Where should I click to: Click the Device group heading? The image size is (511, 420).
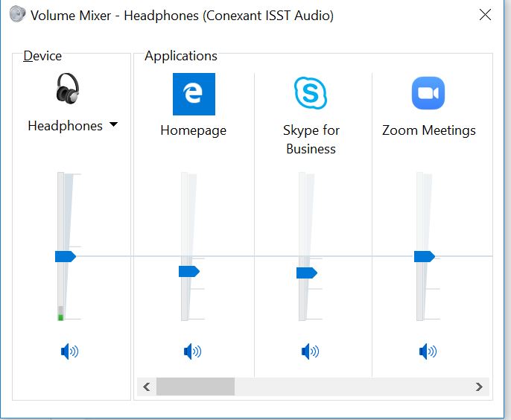click(42, 56)
